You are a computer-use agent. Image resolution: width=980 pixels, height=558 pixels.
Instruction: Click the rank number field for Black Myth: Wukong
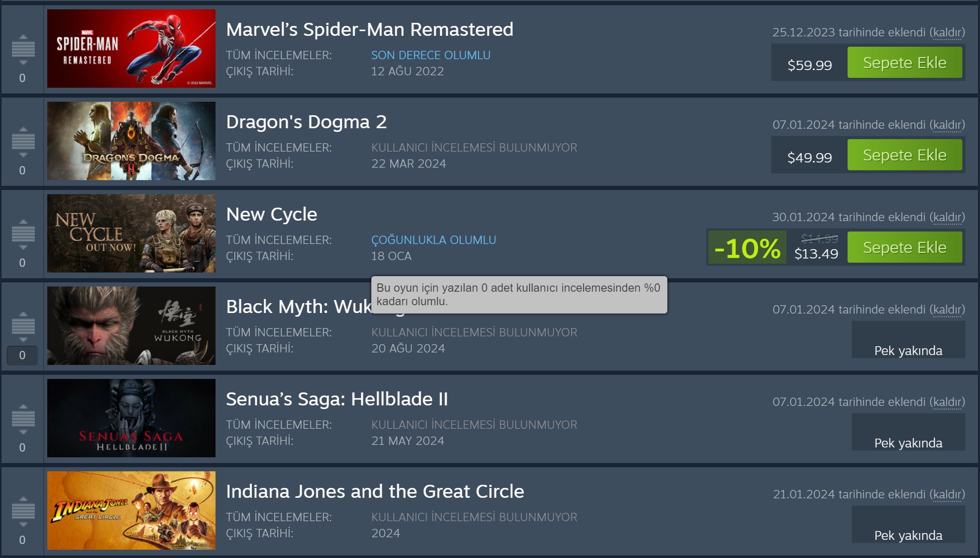click(22, 355)
